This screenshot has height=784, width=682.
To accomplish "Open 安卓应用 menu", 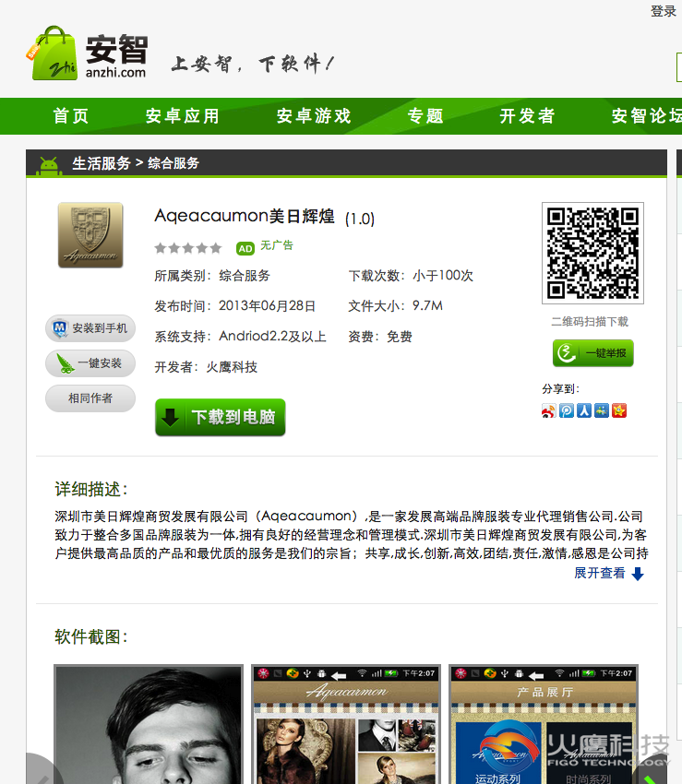I will pyautogui.click(x=183, y=116).
